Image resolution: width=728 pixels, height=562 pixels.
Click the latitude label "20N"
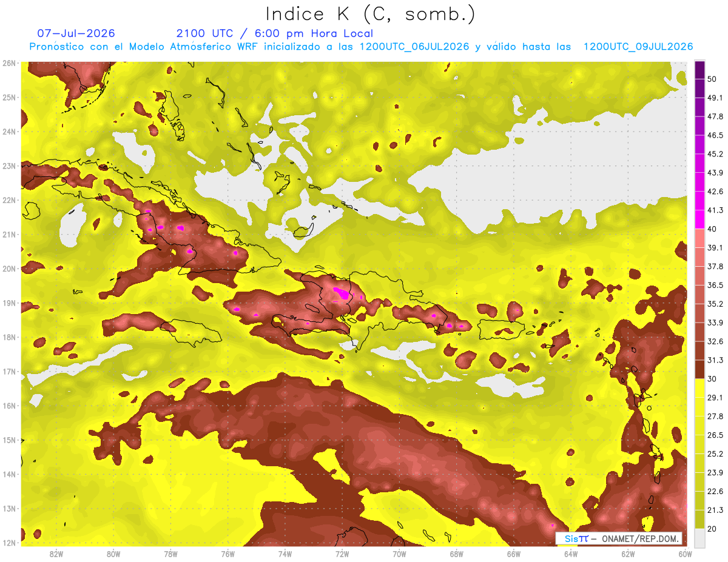[9, 269]
